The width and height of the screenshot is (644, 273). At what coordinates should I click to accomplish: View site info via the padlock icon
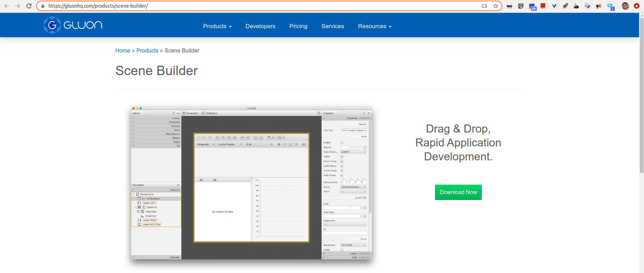click(43, 6)
